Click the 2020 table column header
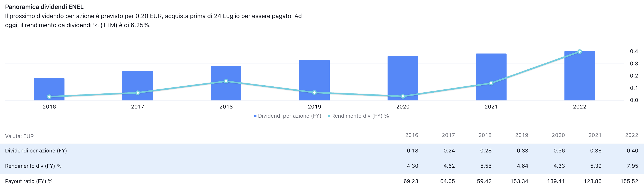The image size is (644, 186). tap(558, 135)
